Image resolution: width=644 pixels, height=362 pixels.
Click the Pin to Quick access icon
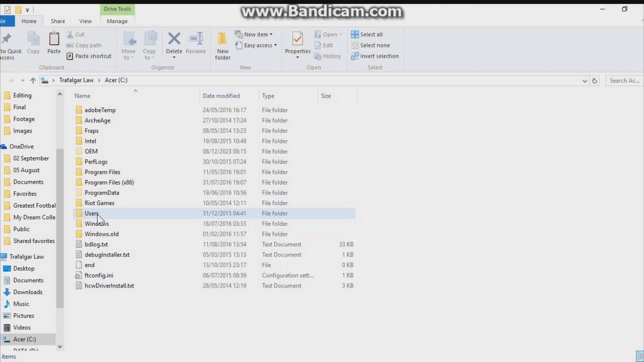click(x=6, y=39)
